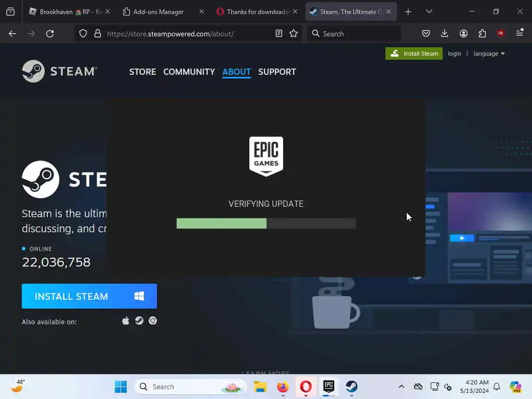Open a new browser tab
Viewport: 532px width, 399px height.
click(x=408, y=11)
